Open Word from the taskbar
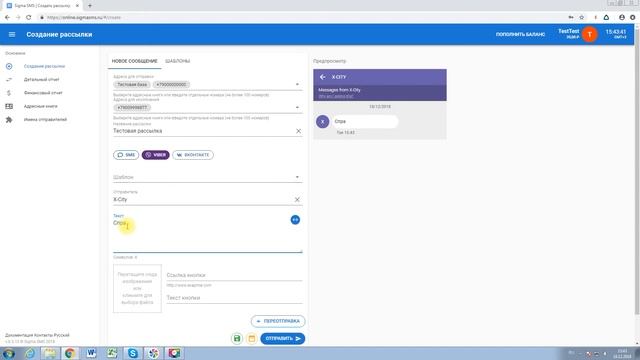 coord(91,353)
